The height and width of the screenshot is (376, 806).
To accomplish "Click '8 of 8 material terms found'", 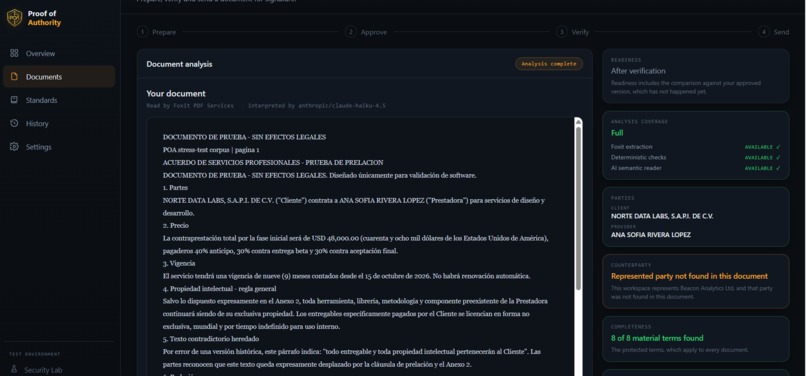I will click(x=657, y=338).
